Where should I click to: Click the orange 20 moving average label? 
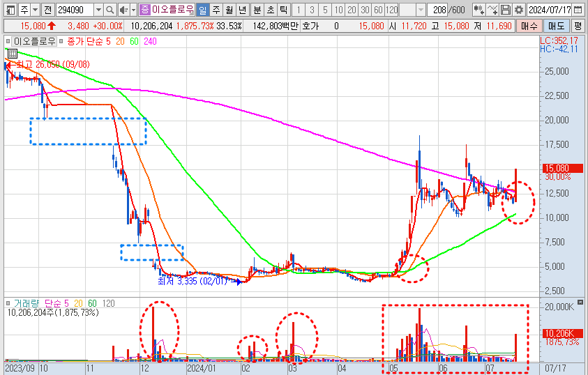120,41
